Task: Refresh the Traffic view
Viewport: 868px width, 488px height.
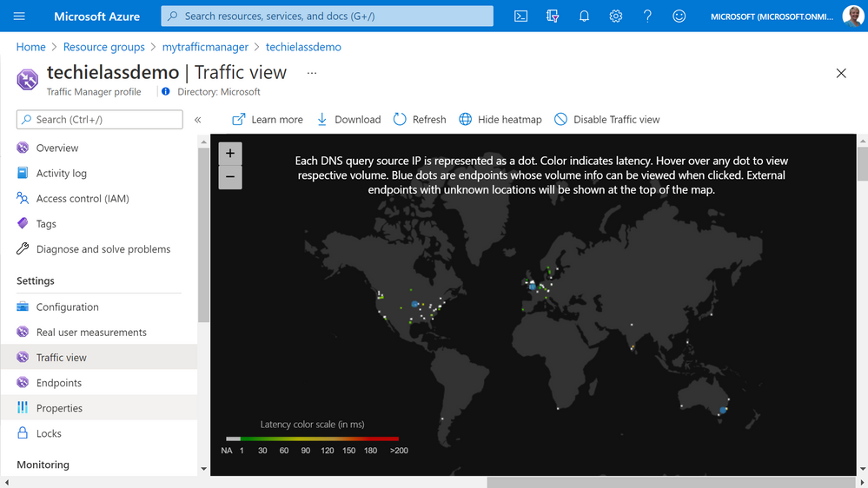Action: click(x=420, y=120)
